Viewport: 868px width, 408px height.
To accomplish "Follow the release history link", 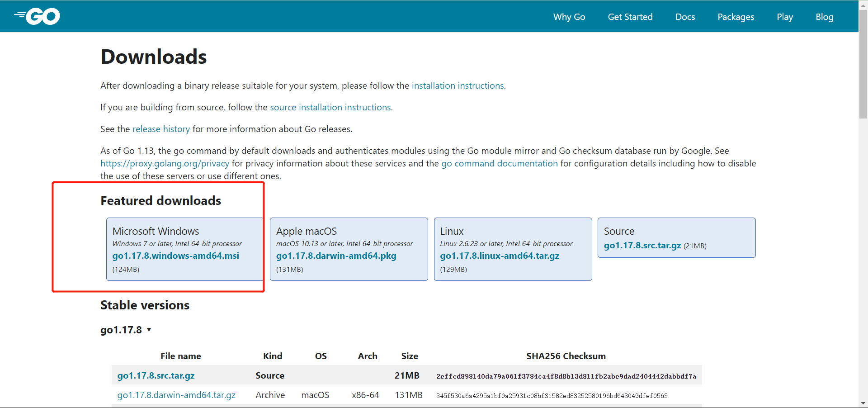I will (161, 129).
